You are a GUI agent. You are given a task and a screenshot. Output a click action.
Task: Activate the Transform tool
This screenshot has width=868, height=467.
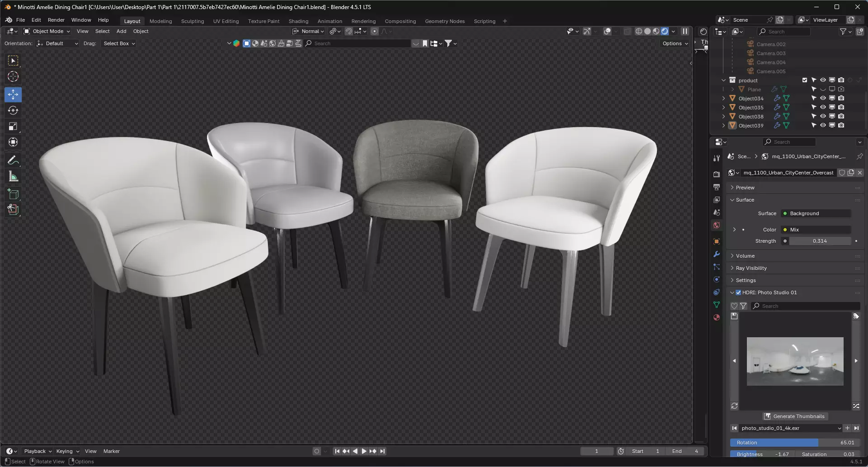click(13, 142)
